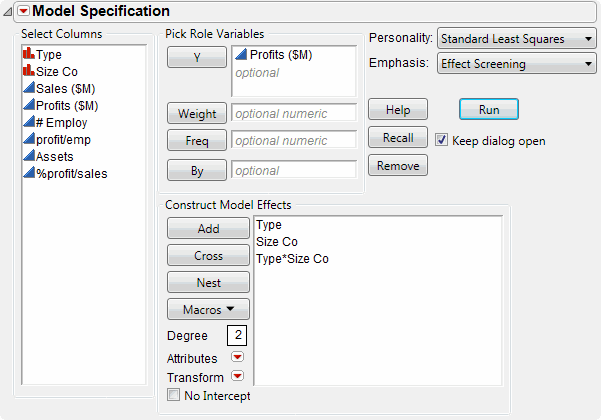Click the # Employ column icon
The width and height of the screenshot is (601, 420).
[x=28, y=123]
